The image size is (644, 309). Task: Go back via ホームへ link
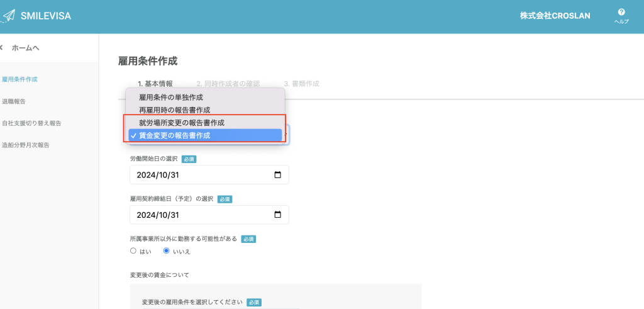click(21, 48)
